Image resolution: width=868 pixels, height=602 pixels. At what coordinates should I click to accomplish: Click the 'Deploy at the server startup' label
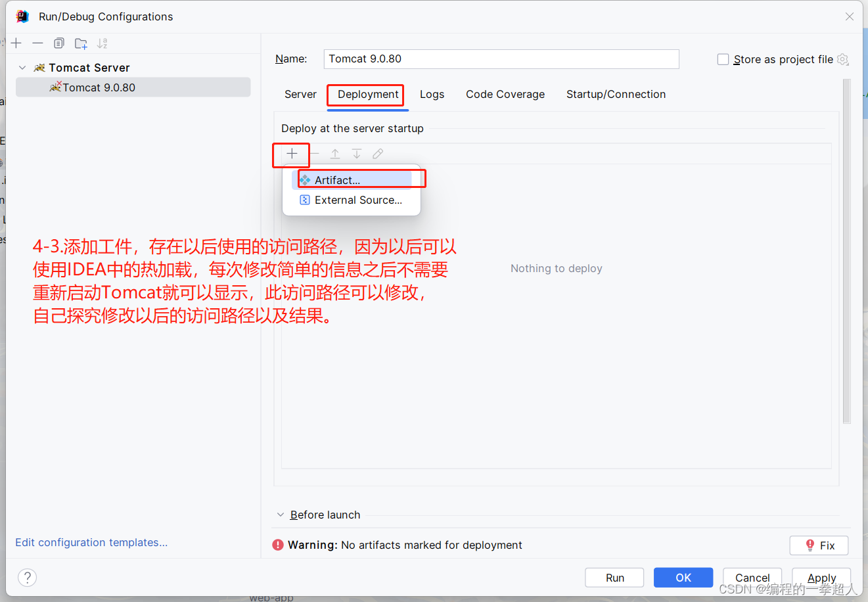[352, 128]
